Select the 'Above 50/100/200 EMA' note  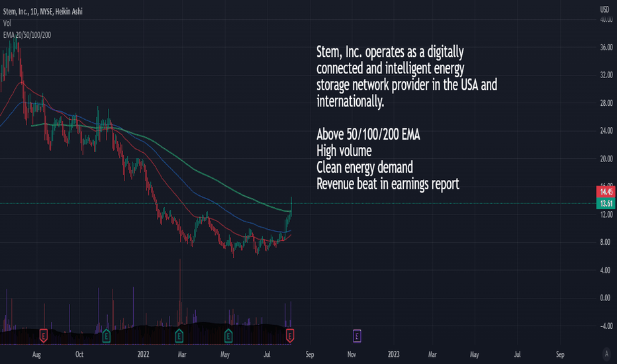(368, 134)
